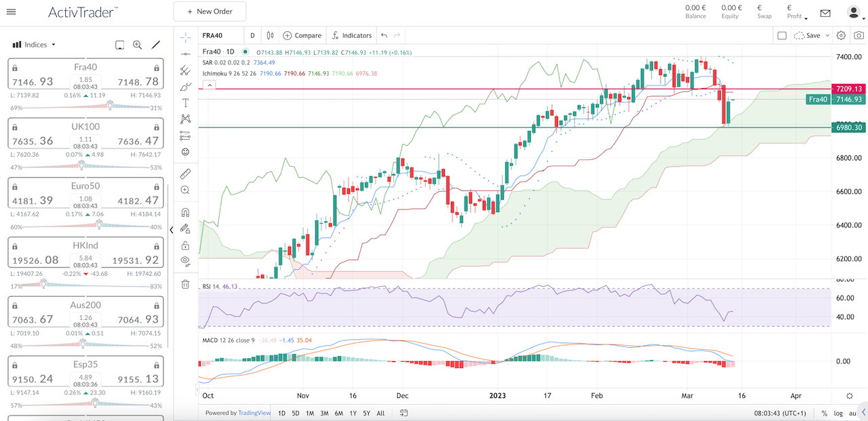The image size is (868, 421).
Task: Select the All time range
Action: click(x=380, y=413)
